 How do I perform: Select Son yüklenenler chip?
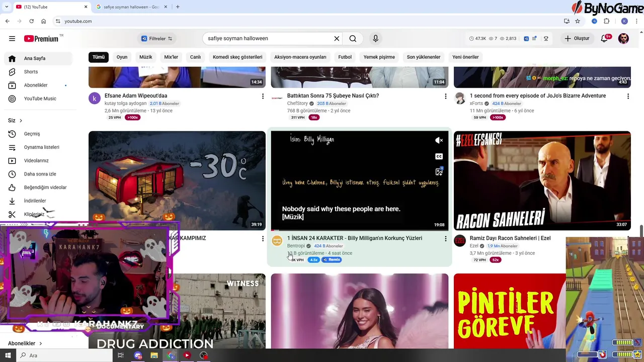click(424, 57)
